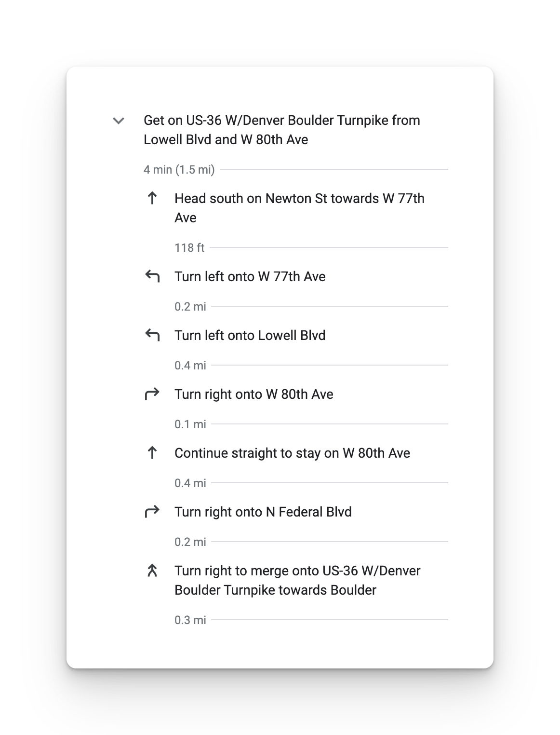Screen dimensions: 560x735
Task: Click the 0.3 mi distance at the bottom
Action: pyautogui.click(x=190, y=620)
